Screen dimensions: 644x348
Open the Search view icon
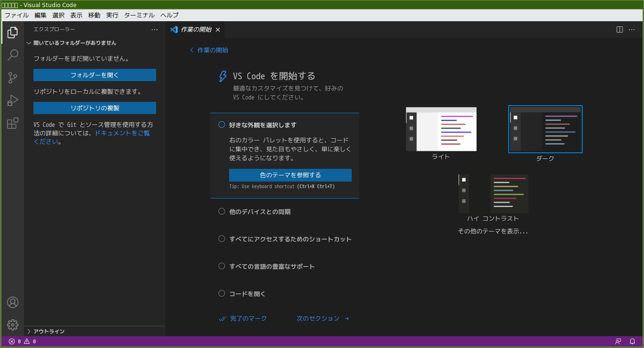[x=13, y=55]
